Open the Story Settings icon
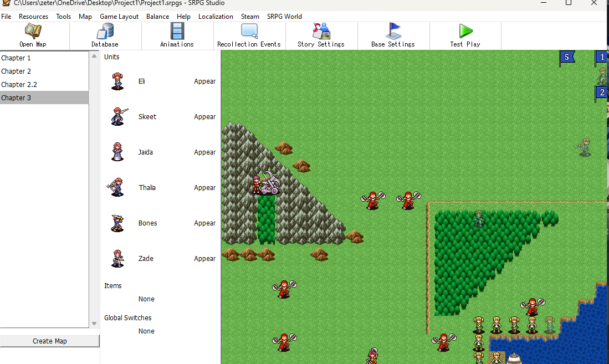The image size is (609, 364). (x=321, y=31)
